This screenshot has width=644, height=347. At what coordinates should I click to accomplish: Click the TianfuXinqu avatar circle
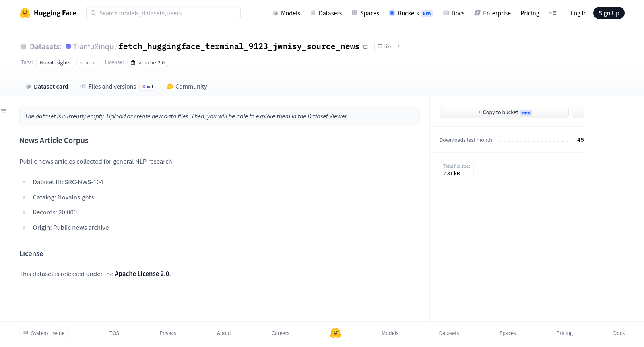pos(68,46)
